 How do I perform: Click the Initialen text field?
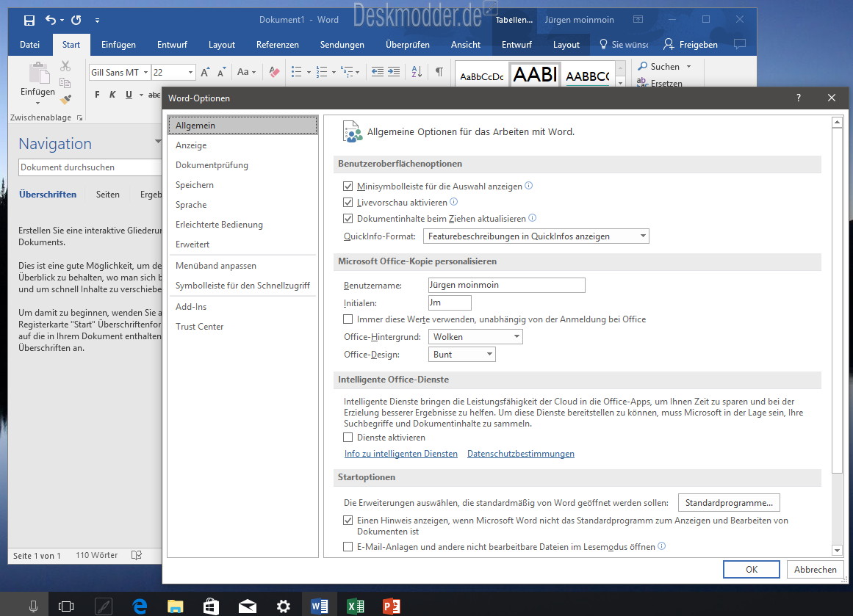(x=450, y=302)
